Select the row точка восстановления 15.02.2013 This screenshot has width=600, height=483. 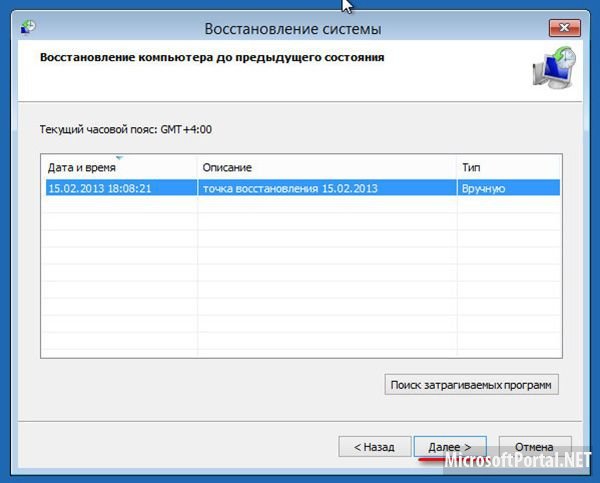point(303,188)
